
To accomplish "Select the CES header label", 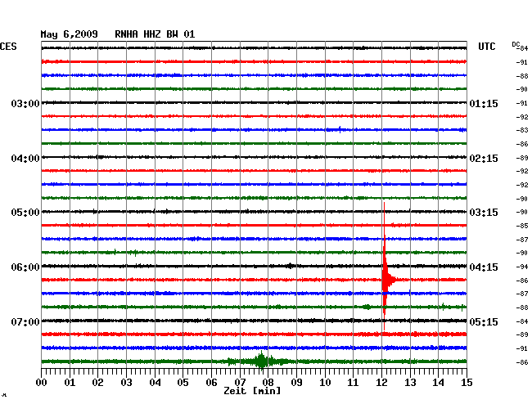I will click(x=9, y=47).
